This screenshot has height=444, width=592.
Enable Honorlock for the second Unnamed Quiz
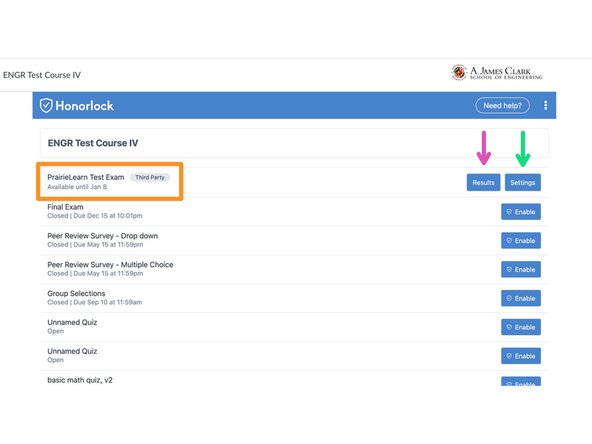(x=521, y=356)
